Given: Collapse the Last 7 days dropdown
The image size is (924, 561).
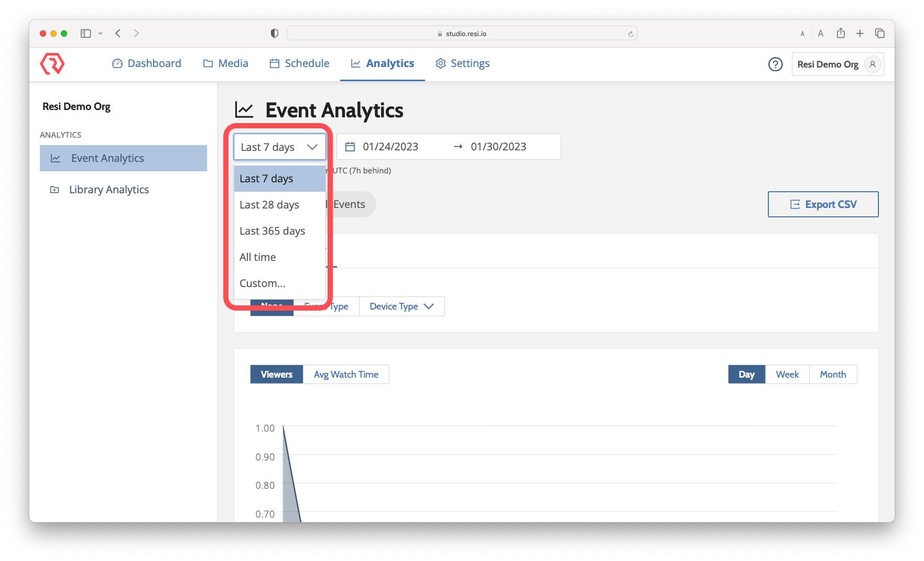Looking at the screenshot, I should coord(280,147).
